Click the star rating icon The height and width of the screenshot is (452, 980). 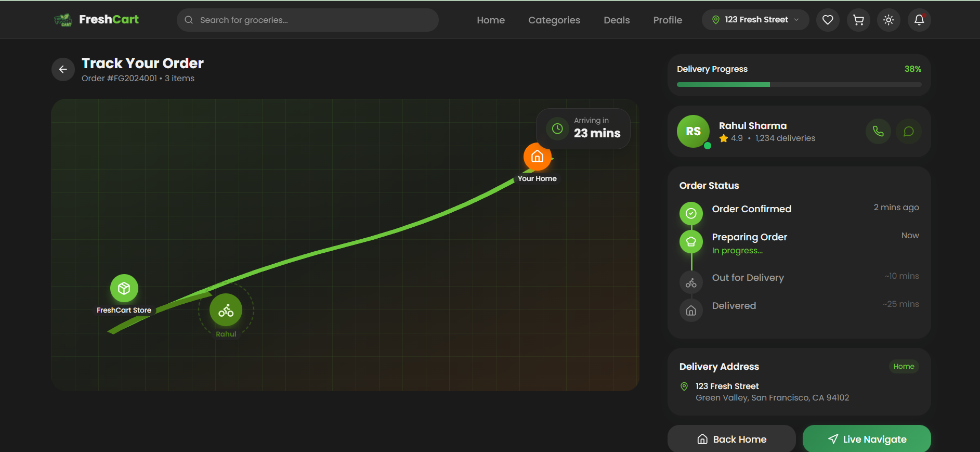[723, 138]
